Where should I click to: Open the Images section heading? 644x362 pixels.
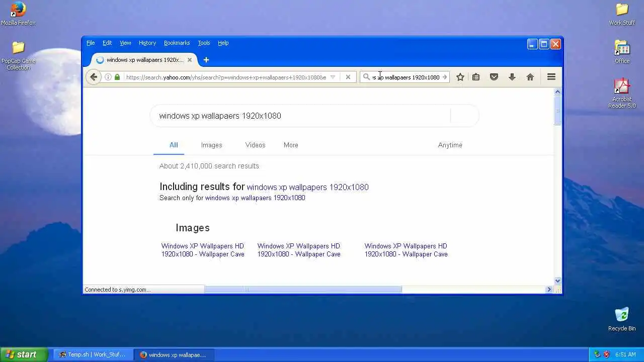pos(193,228)
